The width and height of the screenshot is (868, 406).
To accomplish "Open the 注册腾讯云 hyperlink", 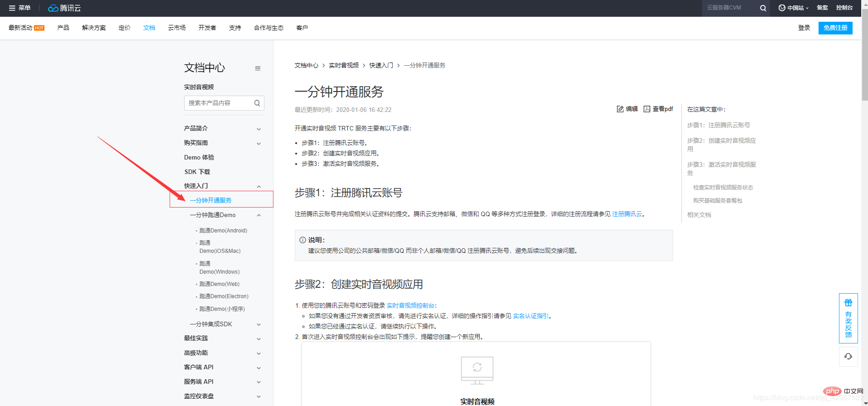I will pyautogui.click(x=627, y=214).
